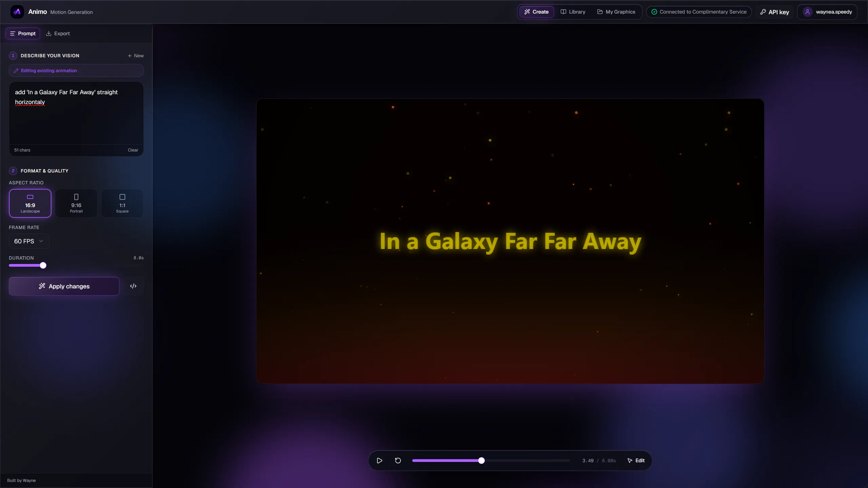This screenshot has width=868, height=488.
Task: Click into the prompt description text area
Action: [76, 113]
